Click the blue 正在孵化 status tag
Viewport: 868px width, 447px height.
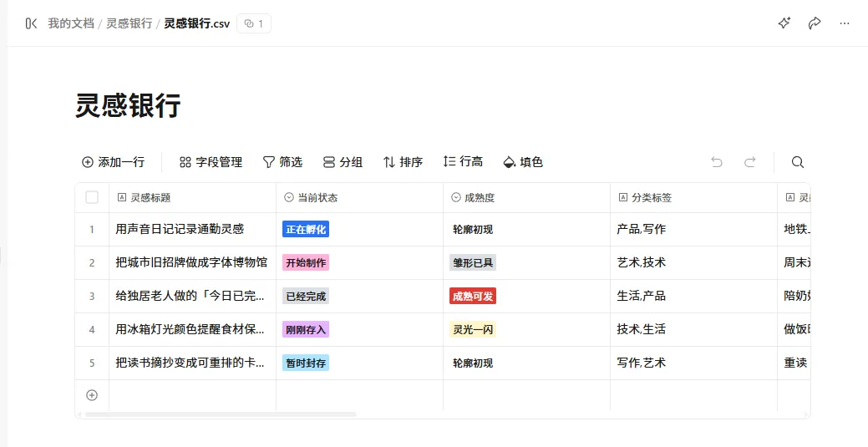[306, 229]
